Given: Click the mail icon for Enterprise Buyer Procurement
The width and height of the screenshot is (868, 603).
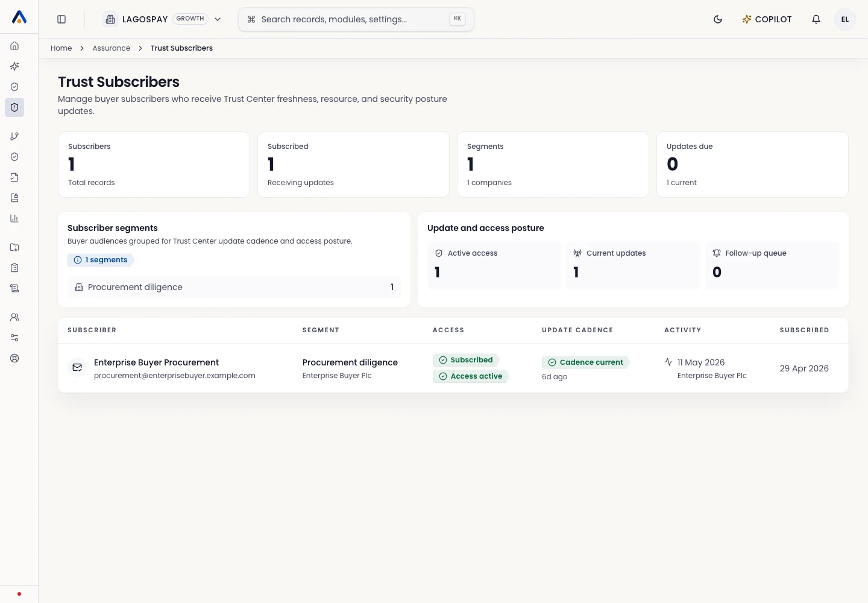Looking at the screenshot, I should [x=77, y=367].
